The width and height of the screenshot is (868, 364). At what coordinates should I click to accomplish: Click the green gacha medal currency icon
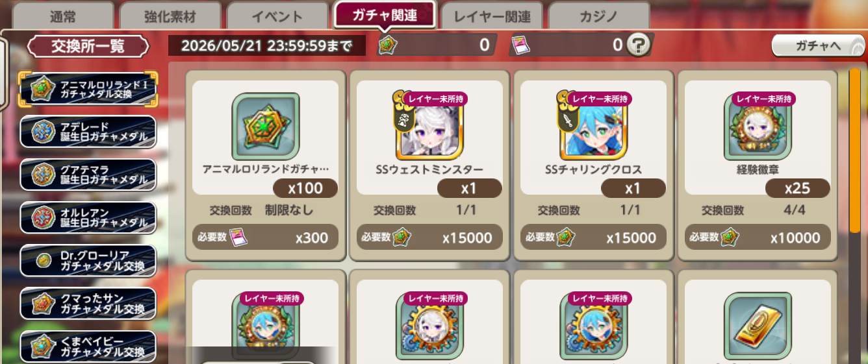pos(387,45)
